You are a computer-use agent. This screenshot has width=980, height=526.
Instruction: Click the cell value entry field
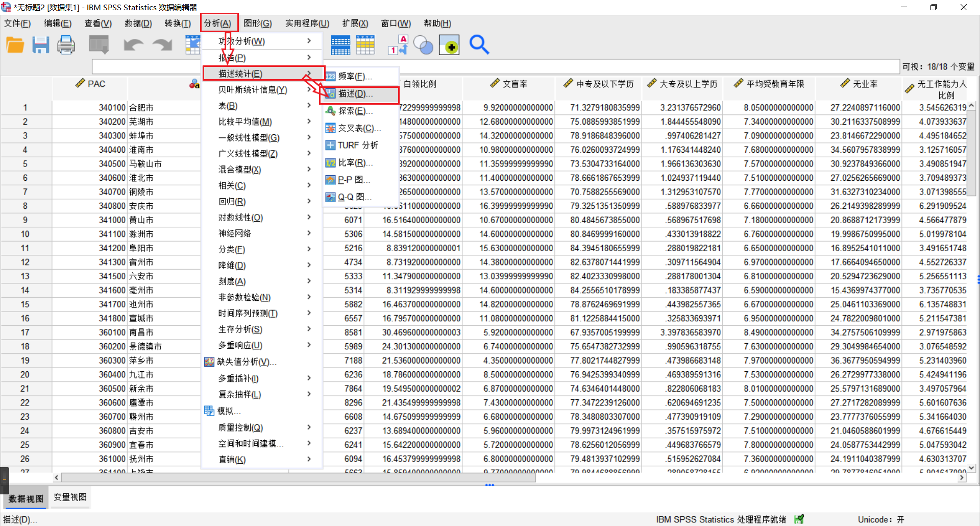[495, 66]
